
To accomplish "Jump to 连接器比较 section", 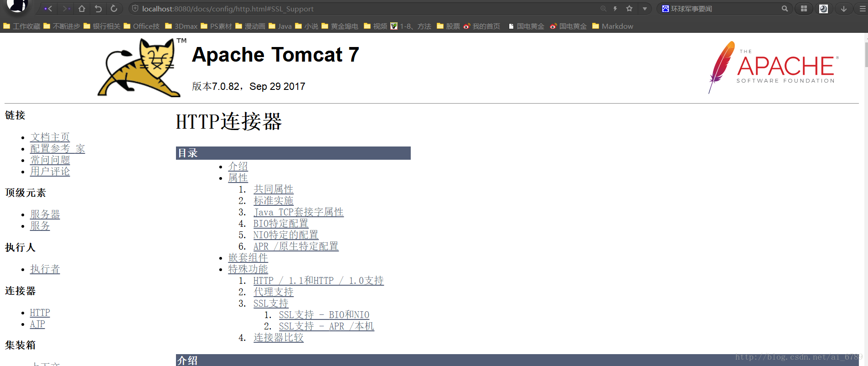I will pyautogui.click(x=279, y=338).
